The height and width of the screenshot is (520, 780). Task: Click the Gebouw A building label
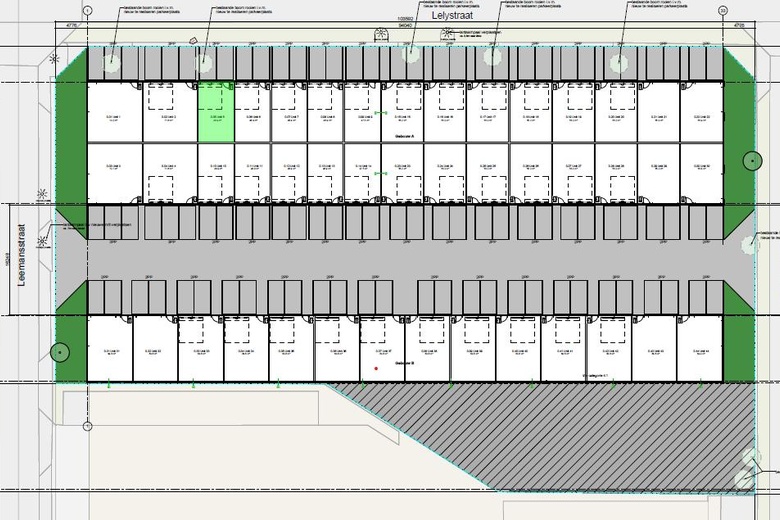[404, 135]
